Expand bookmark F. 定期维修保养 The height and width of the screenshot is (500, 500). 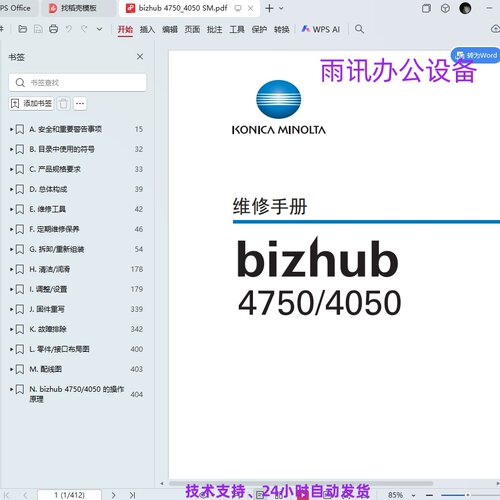(11, 229)
